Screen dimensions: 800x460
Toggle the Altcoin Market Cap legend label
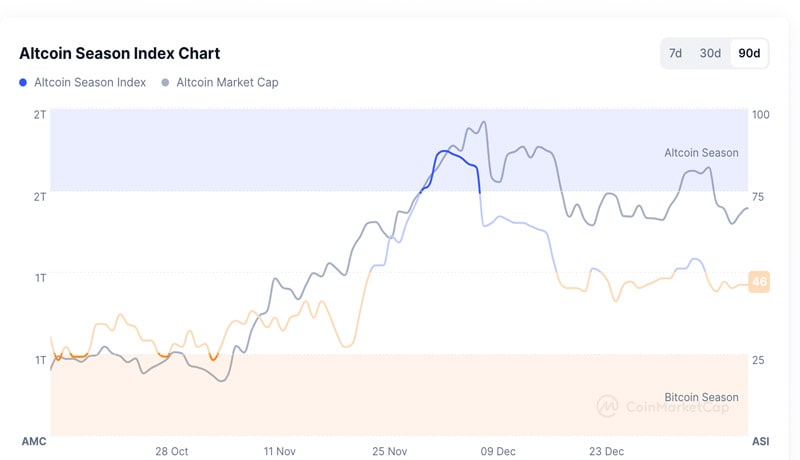coord(227,82)
